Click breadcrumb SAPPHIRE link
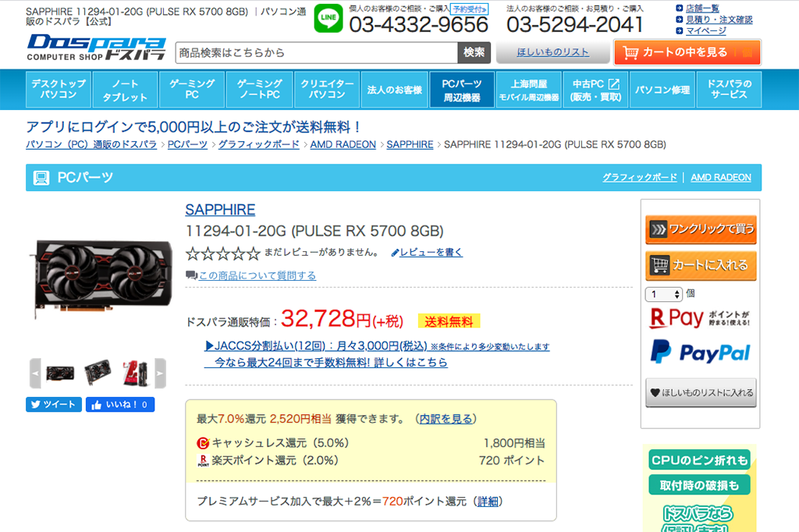 coord(410,145)
